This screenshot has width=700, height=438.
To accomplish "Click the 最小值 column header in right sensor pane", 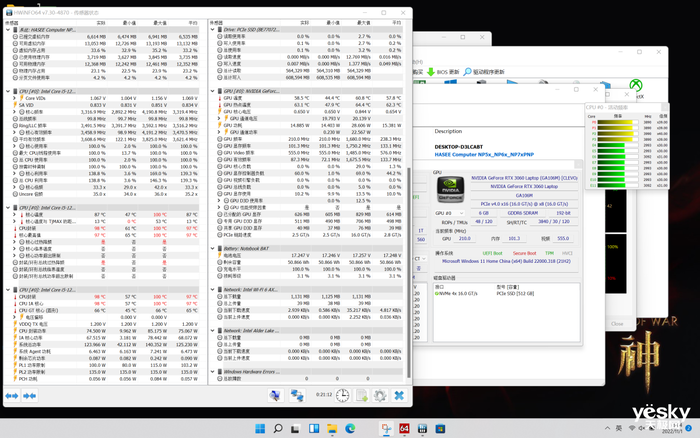I will [333, 22].
